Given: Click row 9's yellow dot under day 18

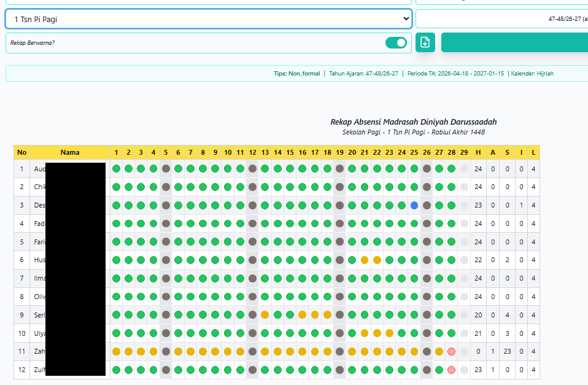Looking at the screenshot, I should pyautogui.click(x=327, y=315).
